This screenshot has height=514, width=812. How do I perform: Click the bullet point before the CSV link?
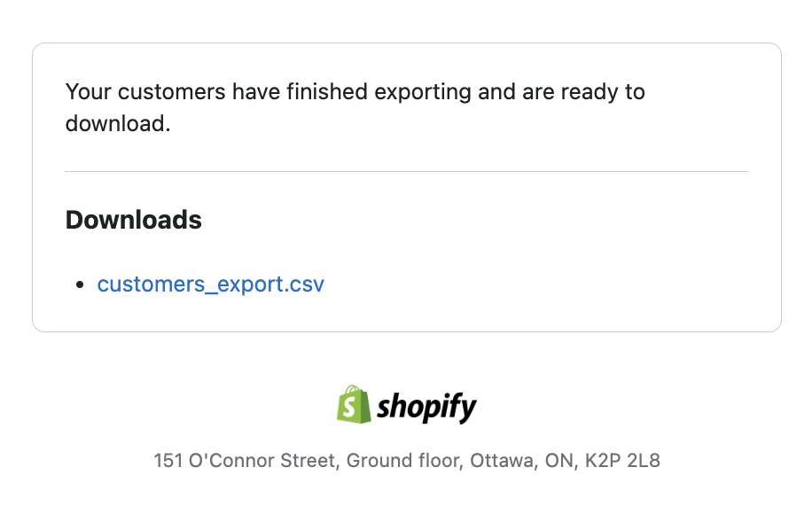tap(80, 284)
